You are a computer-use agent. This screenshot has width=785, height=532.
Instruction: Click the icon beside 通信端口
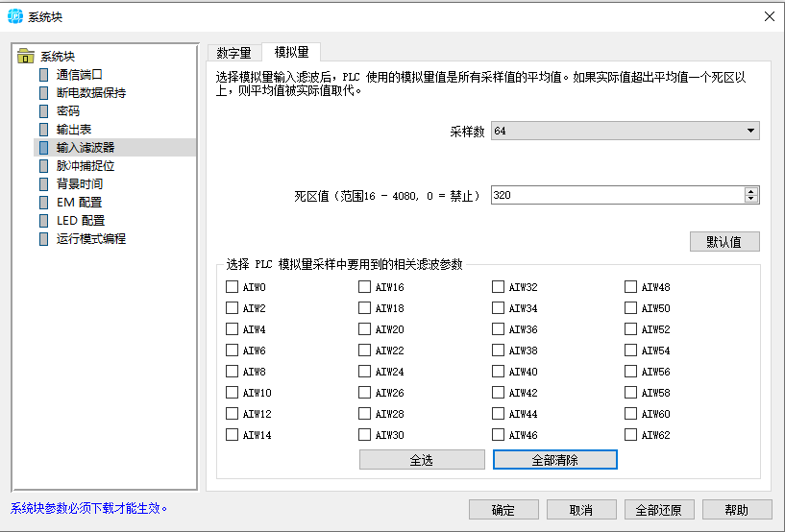click(44, 75)
